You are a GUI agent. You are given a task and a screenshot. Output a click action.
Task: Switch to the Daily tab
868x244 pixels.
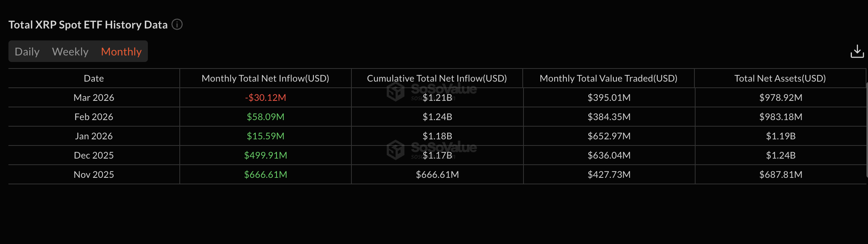pos(27,51)
